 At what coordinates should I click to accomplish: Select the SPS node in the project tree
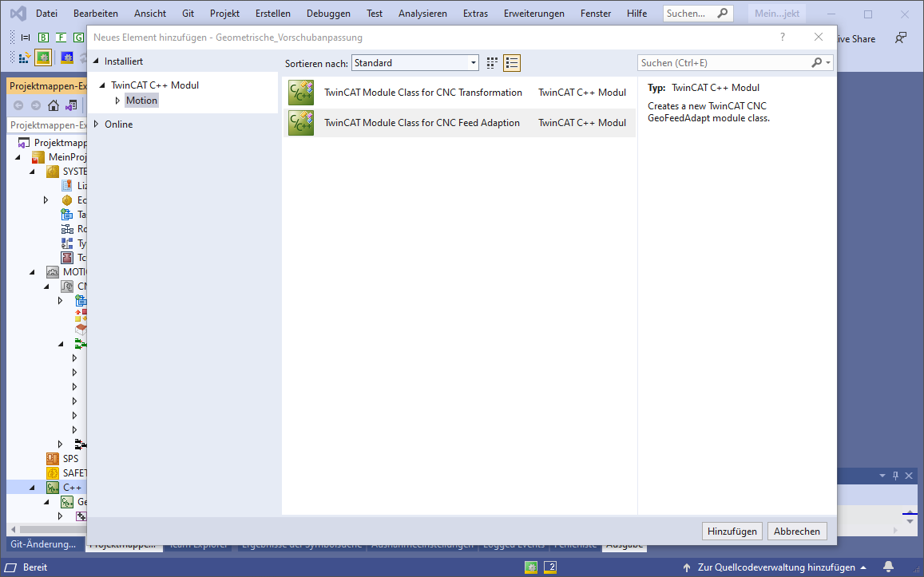pyautogui.click(x=70, y=458)
